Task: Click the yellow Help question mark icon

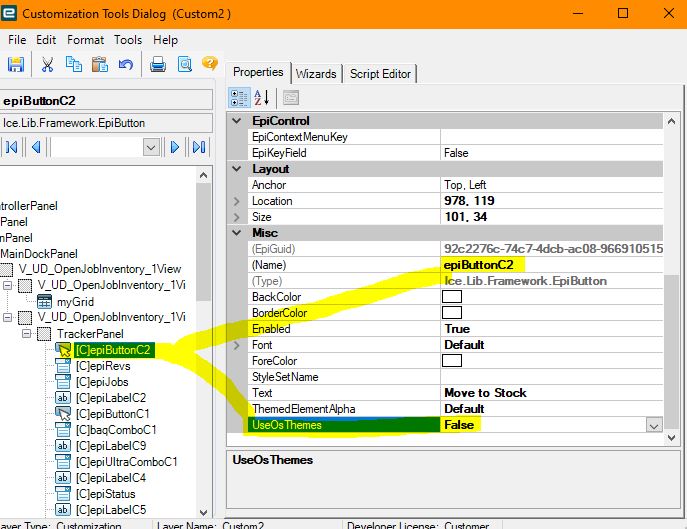Action: pos(209,64)
